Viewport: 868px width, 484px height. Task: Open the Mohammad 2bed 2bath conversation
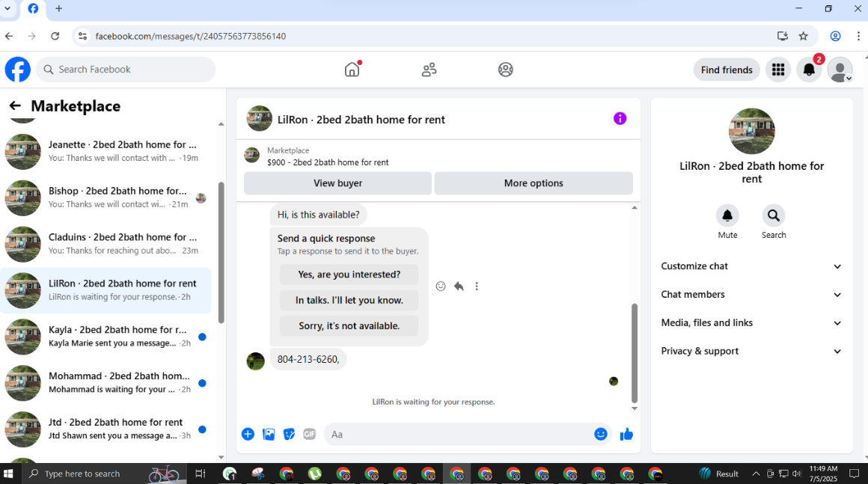tap(106, 383)
